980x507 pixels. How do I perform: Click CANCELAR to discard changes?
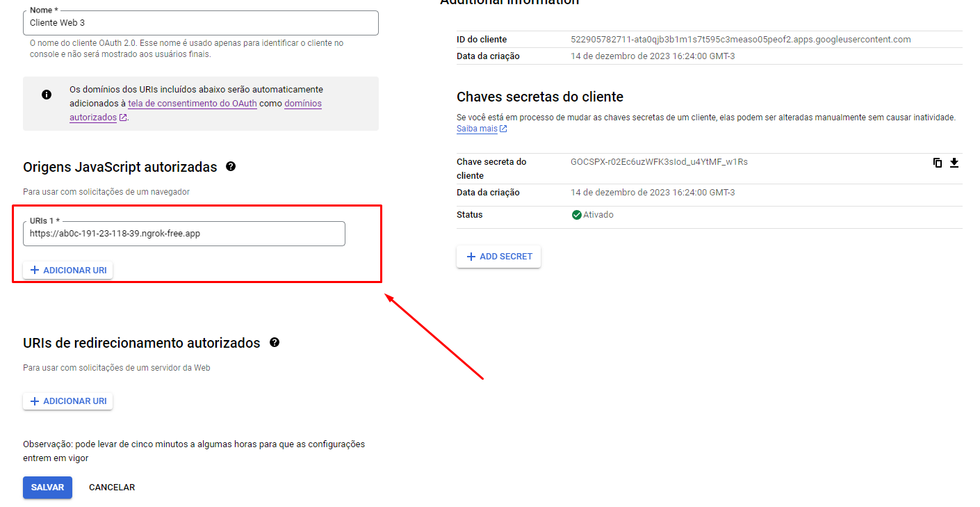click(x=111, y=487)
